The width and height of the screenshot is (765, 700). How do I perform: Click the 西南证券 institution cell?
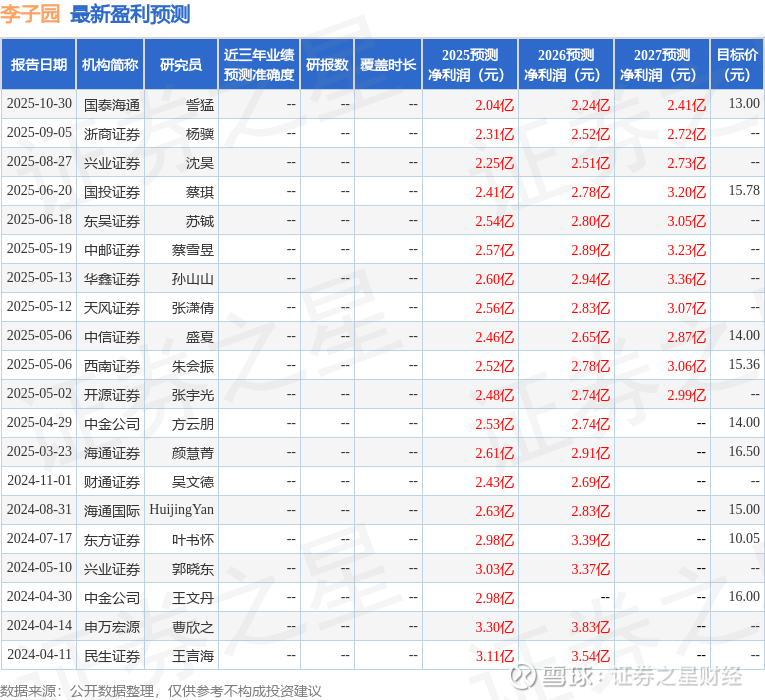[112, 366]
